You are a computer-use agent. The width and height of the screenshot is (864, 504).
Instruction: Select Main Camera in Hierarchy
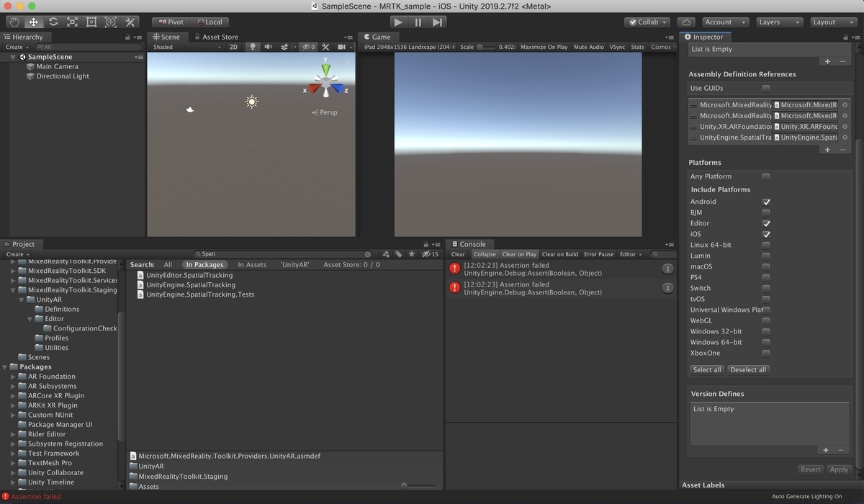[x=57, y=66]
